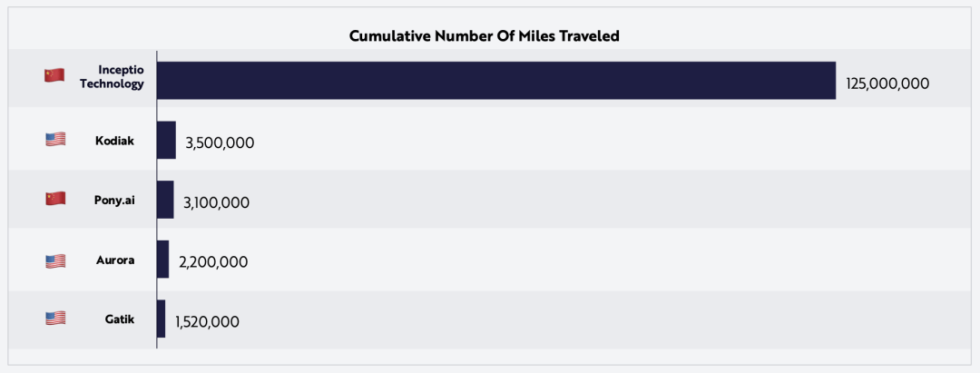Image resolution: width=980 pixels, height=373 pixels.
Task: Select the Aurora bar in the chart
Action: [162, 260]
